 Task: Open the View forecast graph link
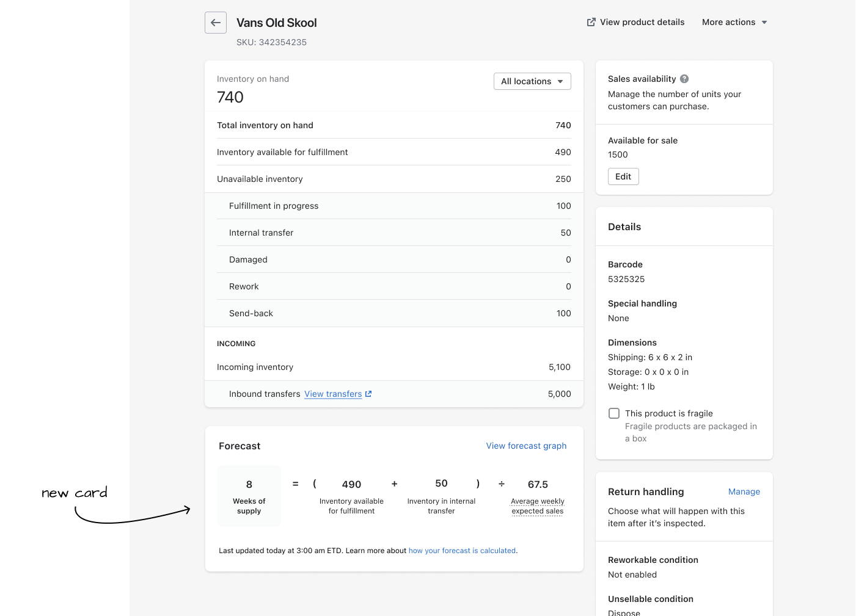pos(526,446)
